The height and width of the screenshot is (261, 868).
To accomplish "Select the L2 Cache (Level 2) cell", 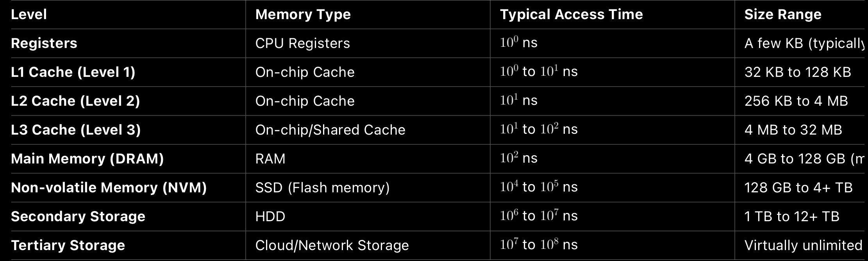I will tap(75, 101).
